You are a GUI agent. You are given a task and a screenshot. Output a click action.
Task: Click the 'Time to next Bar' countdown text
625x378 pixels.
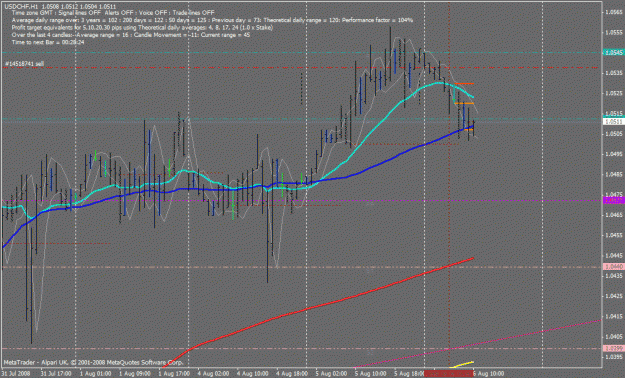point(48,42)
